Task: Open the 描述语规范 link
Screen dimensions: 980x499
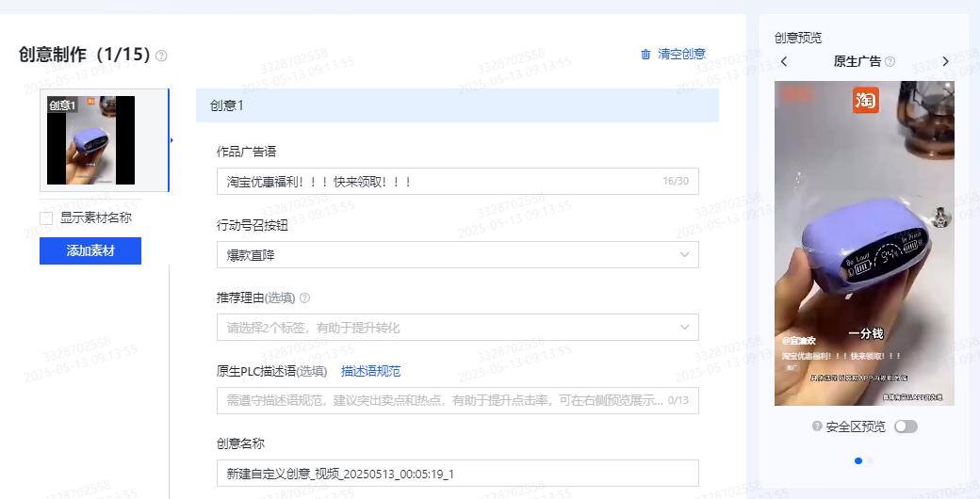Action: click(x=370, y=371)
